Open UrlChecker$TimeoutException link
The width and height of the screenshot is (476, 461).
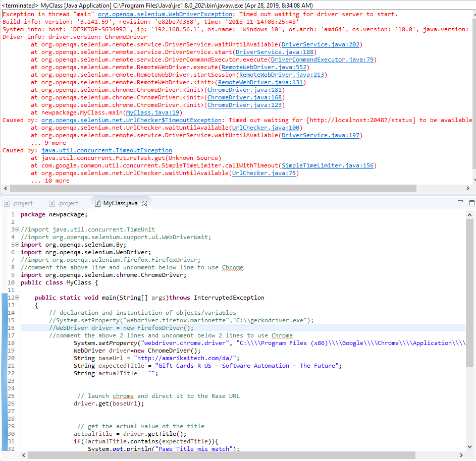point(131,121)
